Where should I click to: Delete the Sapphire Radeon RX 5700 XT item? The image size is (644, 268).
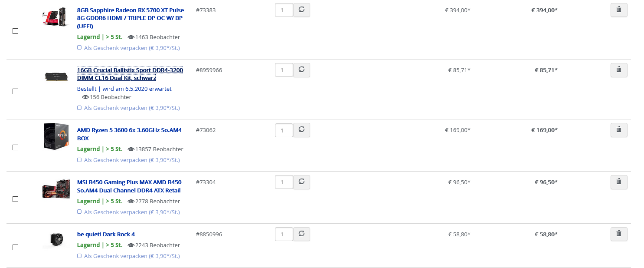[619, 10]
